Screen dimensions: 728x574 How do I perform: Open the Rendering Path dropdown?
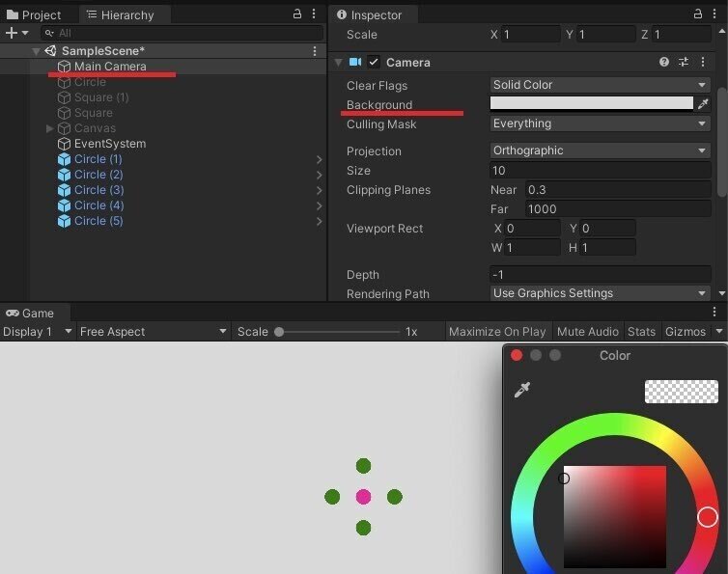point(600,293)
